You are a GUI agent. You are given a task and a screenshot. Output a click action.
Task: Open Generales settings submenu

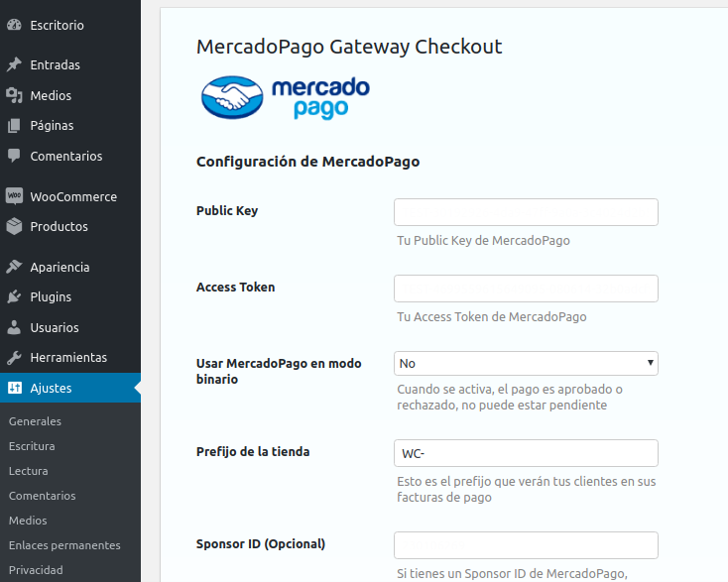coord(35,421)
